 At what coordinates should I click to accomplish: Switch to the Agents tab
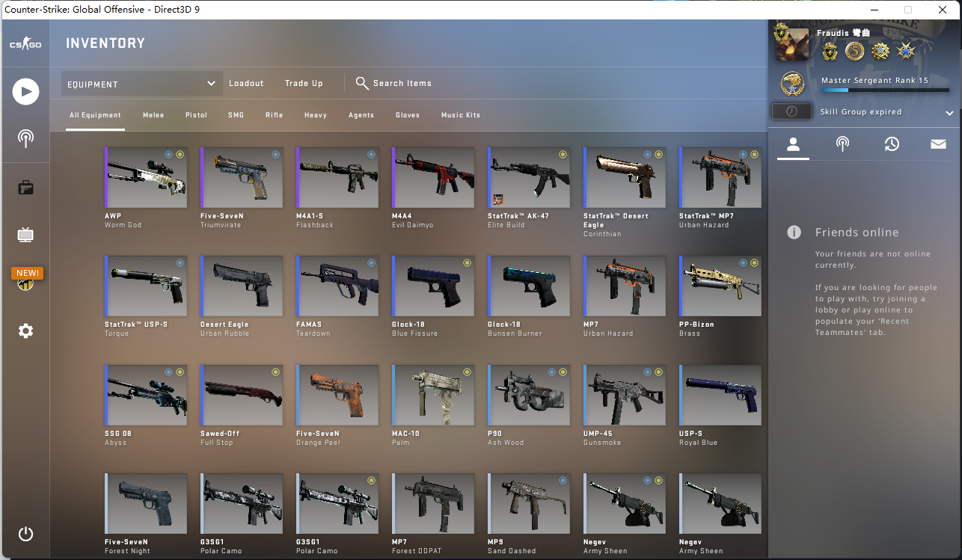361,115
